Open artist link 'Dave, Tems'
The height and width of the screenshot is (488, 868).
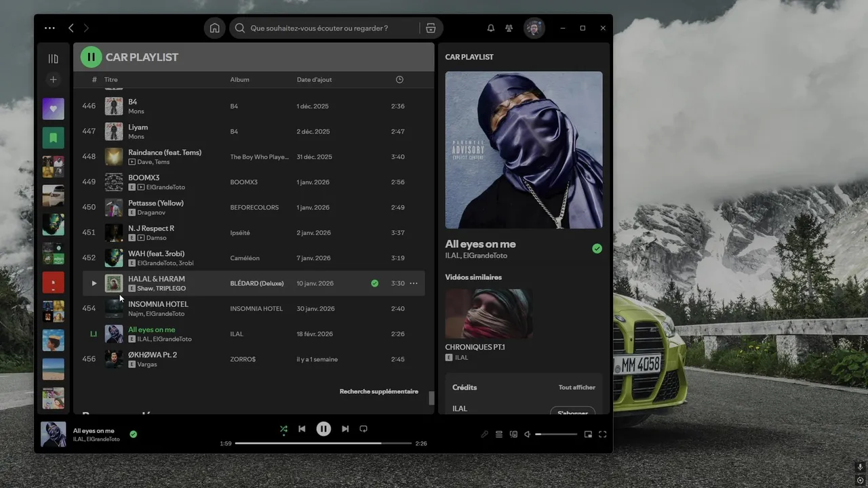tap(153, 162)
